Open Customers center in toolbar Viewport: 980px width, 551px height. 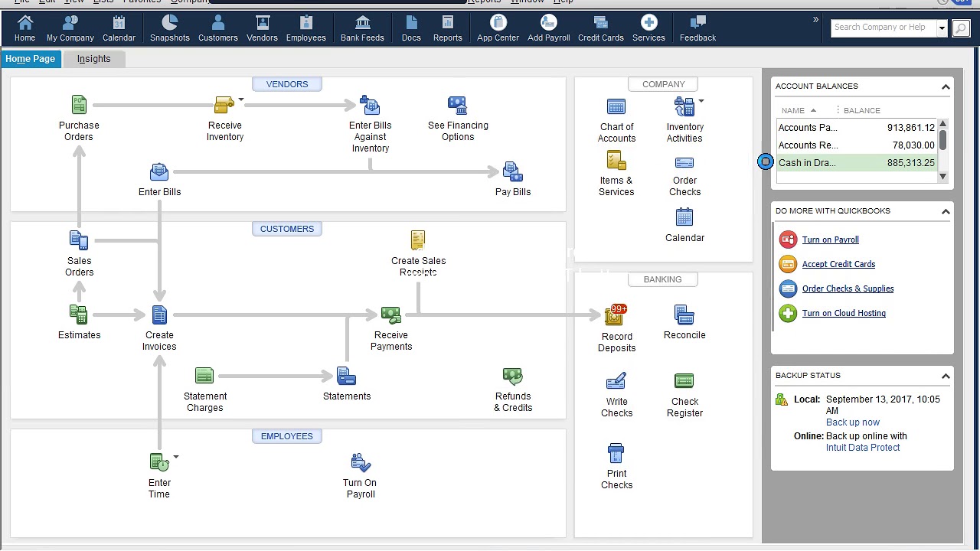point(218,28)
